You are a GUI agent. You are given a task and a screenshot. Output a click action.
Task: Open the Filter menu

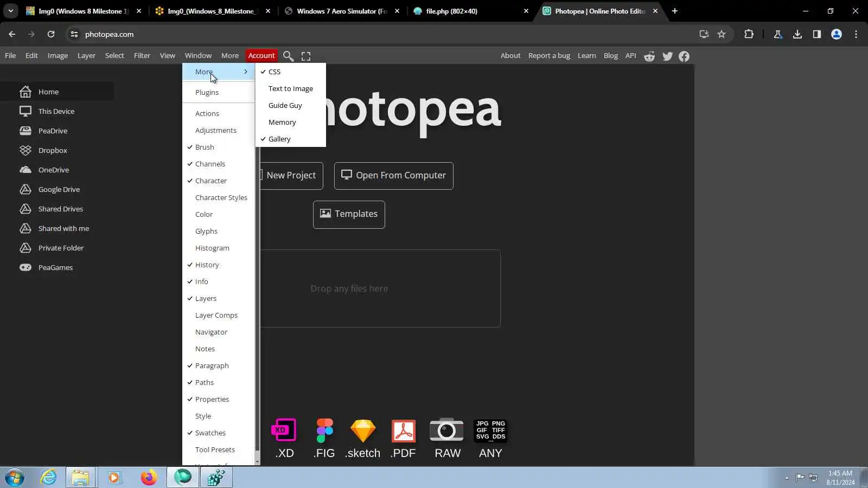pos(142,55)
